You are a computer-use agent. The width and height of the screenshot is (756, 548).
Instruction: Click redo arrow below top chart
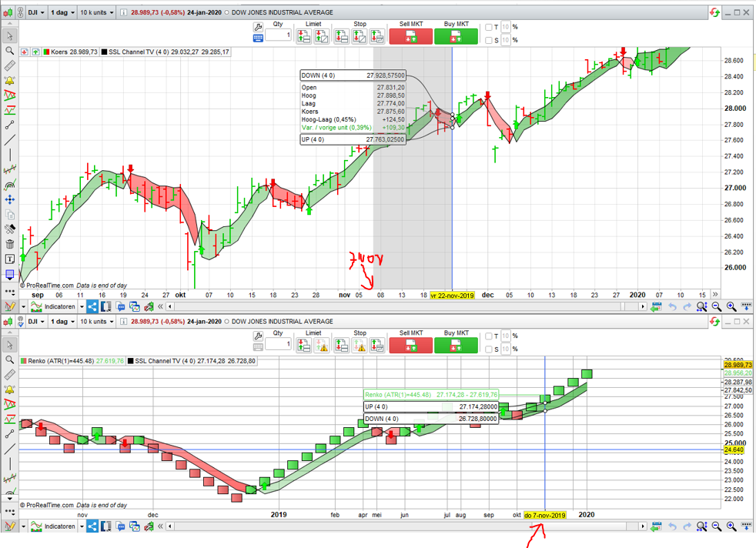687,306
